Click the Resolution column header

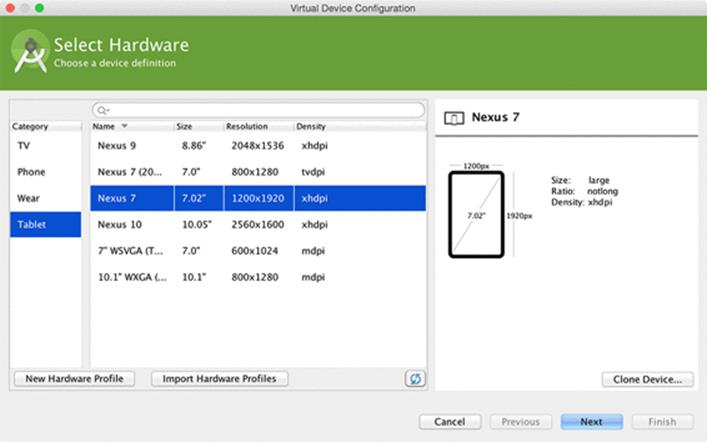click(259, 126)
